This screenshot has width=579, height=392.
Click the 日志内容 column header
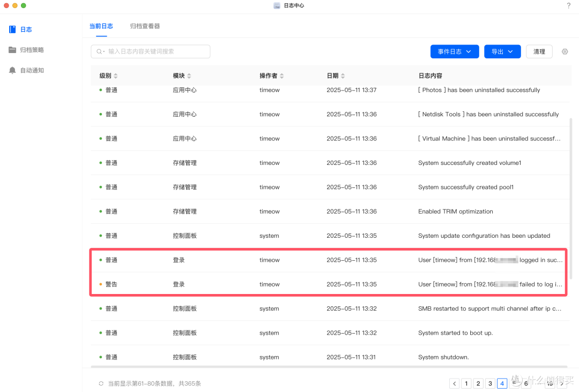pos(430,76)
